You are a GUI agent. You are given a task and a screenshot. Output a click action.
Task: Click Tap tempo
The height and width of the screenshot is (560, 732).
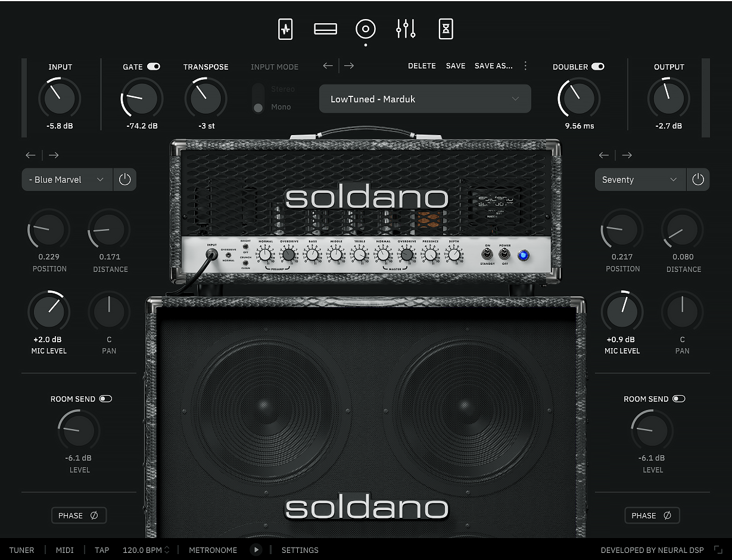(102, 550)
